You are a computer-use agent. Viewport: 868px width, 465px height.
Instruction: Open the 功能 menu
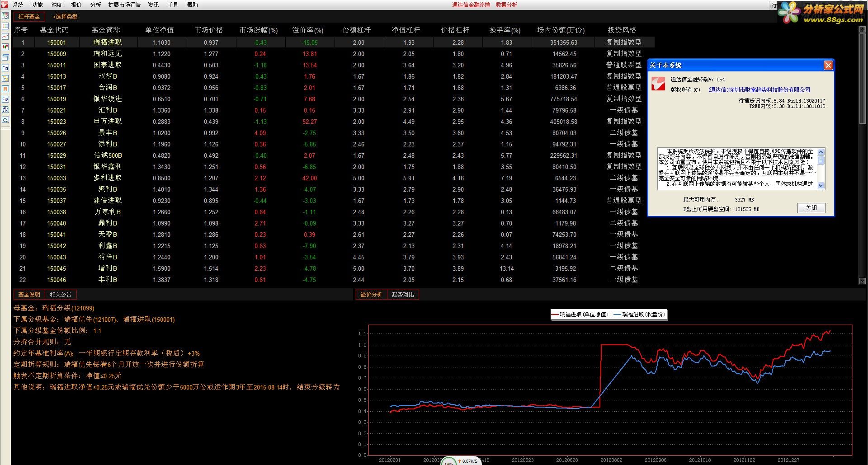38,5
